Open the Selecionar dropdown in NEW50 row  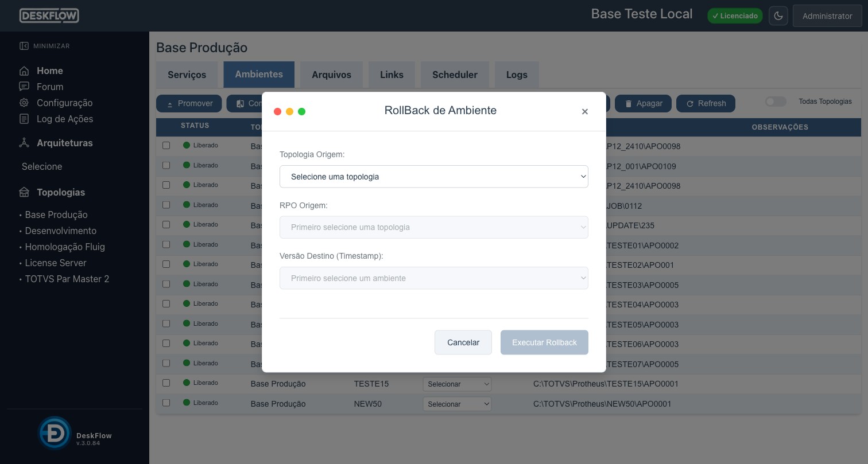click(458, 404)
